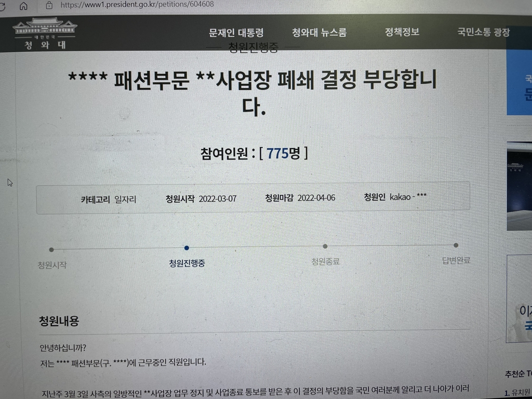Open the 유치원 petition in the ranked list
532x399 pixels.
(518, 392)
